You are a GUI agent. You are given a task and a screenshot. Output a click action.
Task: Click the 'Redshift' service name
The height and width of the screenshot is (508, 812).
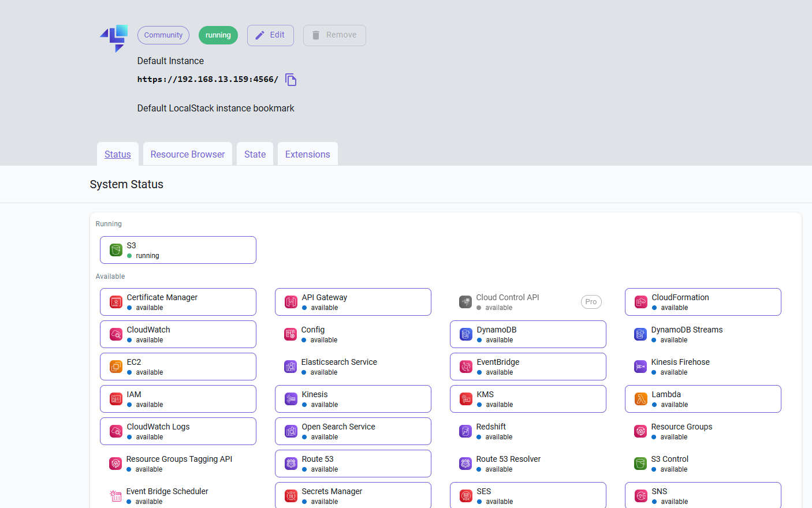[x=491, y=427]
